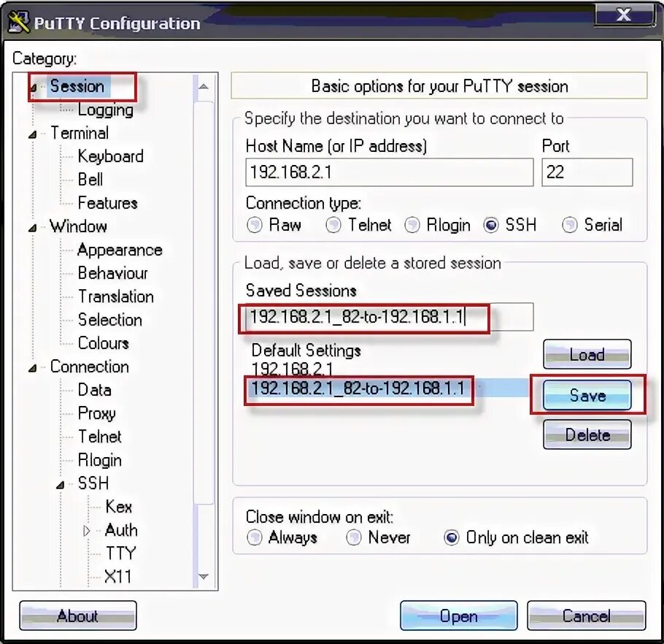Open the Appearance category

tap(120, 250)
